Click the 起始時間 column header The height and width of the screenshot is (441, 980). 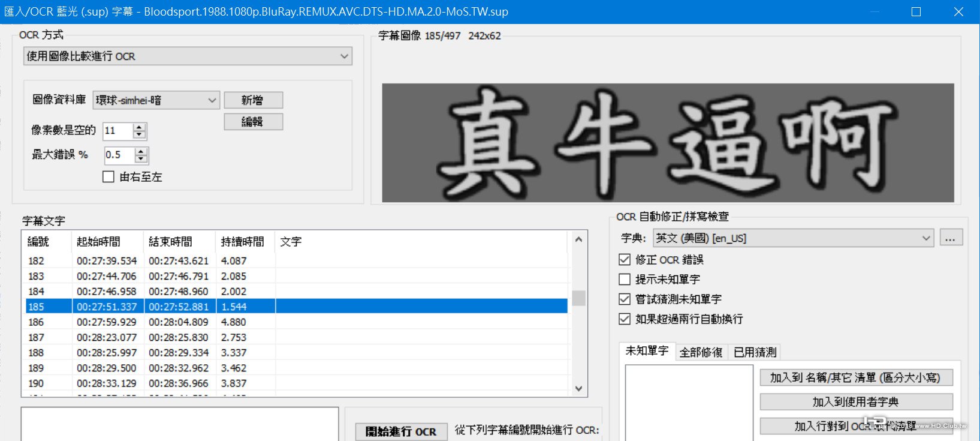tap(108, 242)
